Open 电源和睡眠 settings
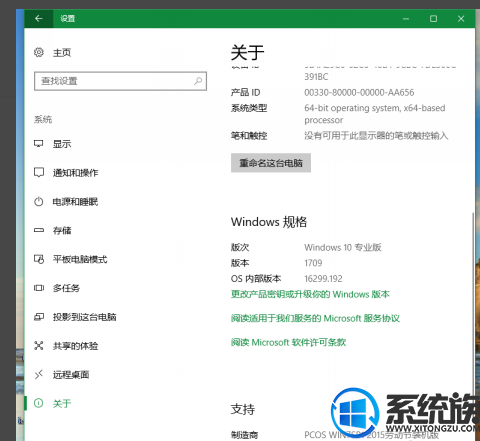This screenshot has width=480, height=441. [75, 202]
